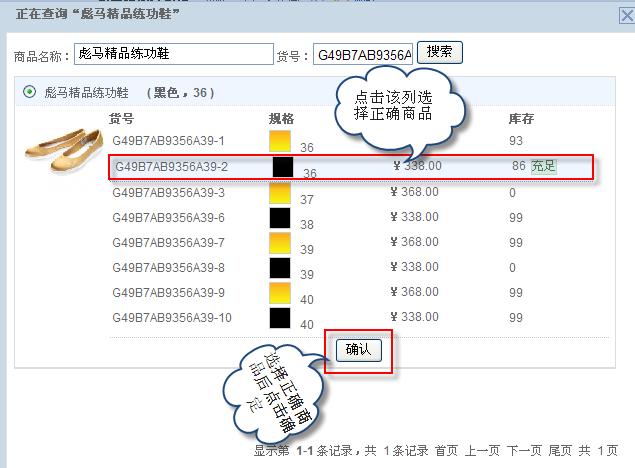This screenshot has width=635, height=468.
Task: Click the 充足 stock status label
Action: point(543,166)
